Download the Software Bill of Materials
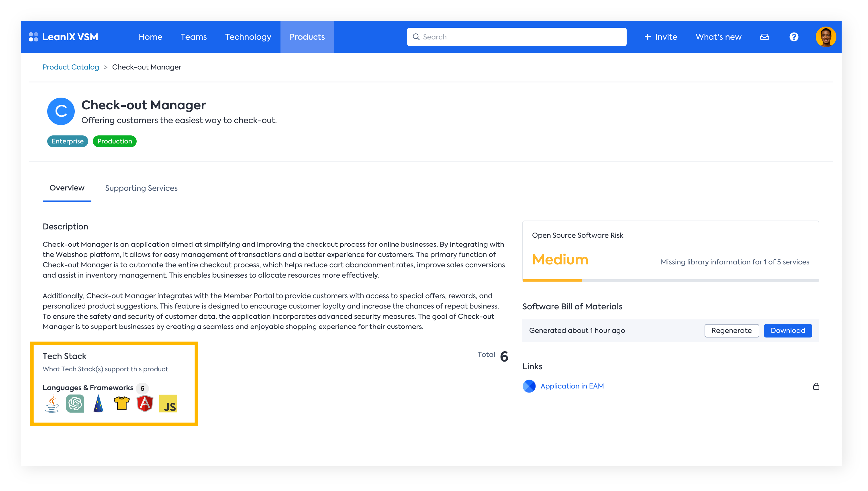The image size is (868, 491). pyautogui.click(x=788, y=330)
